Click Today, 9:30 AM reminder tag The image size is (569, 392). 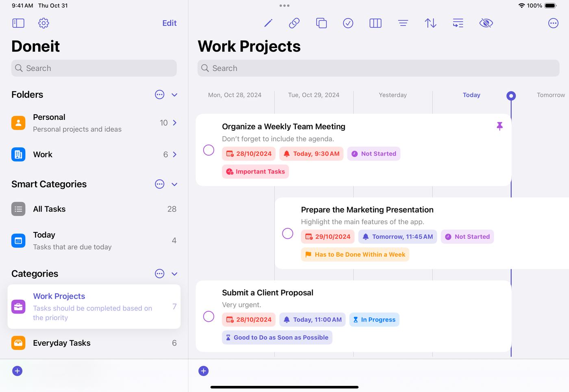(x=311, y=154)
